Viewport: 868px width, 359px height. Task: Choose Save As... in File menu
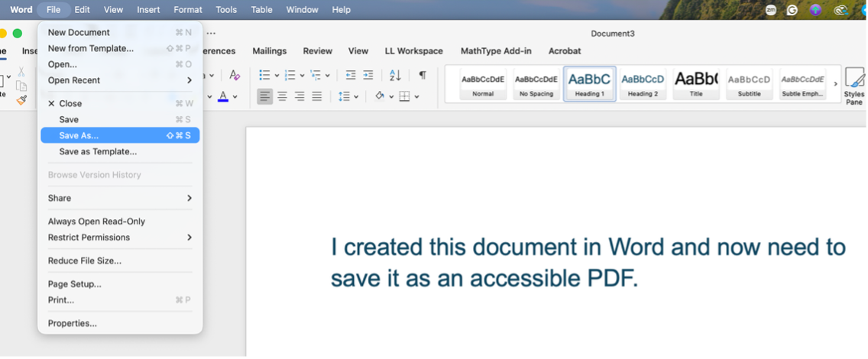coord(120,135)
